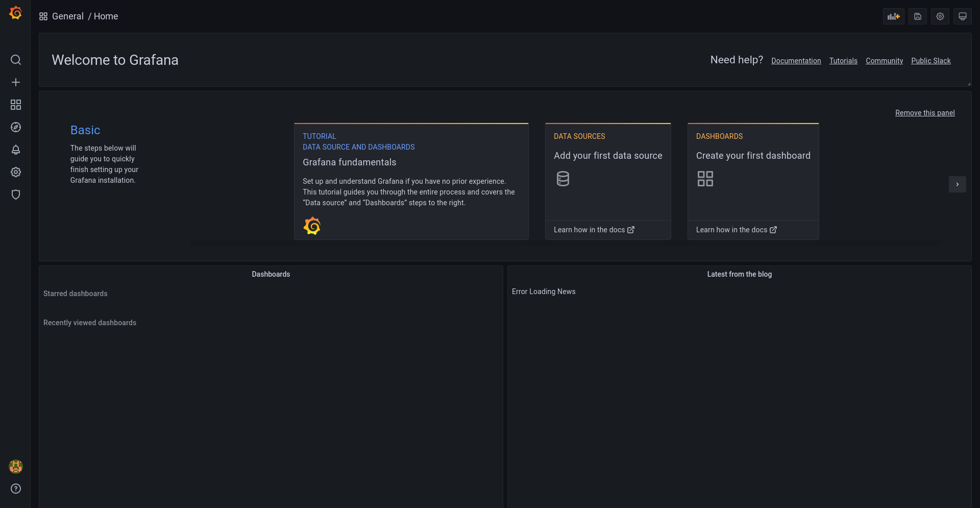The image size is (980, 508).
Task: Click the Latest from the blog title
Action: coord(739,274)
